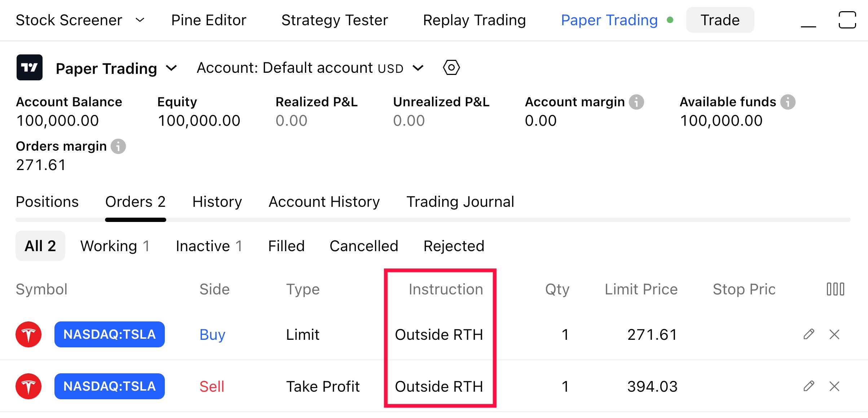Image resolution: width=868 pixels, height=418 pixels.
Task: Click the TradingView logo icon
Action: (x=30, y=68)
